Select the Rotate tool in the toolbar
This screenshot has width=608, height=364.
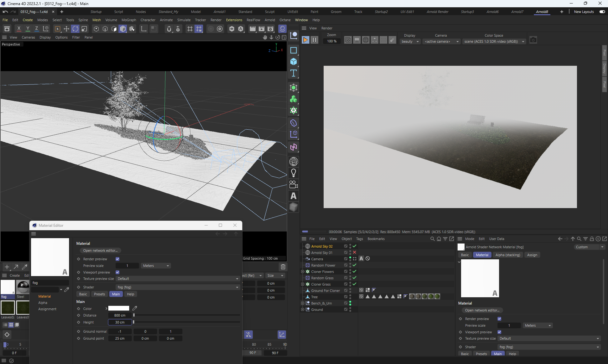75,29
